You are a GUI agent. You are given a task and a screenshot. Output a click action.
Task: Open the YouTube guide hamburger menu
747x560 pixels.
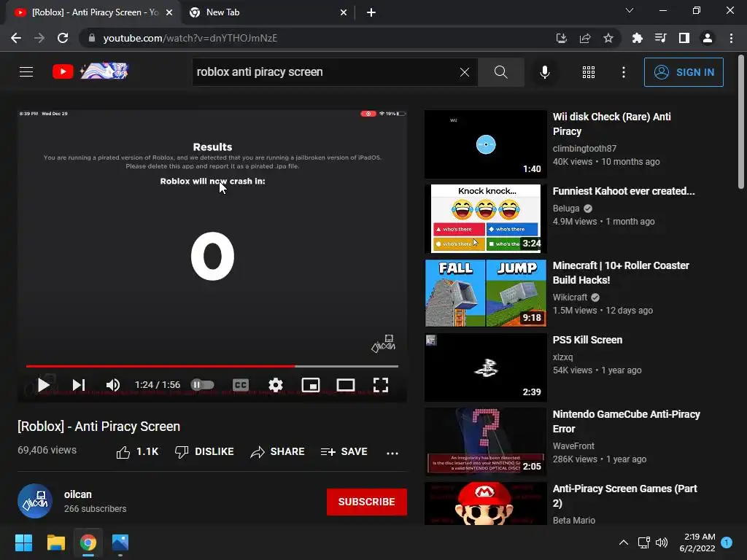(x=26, y=72)
